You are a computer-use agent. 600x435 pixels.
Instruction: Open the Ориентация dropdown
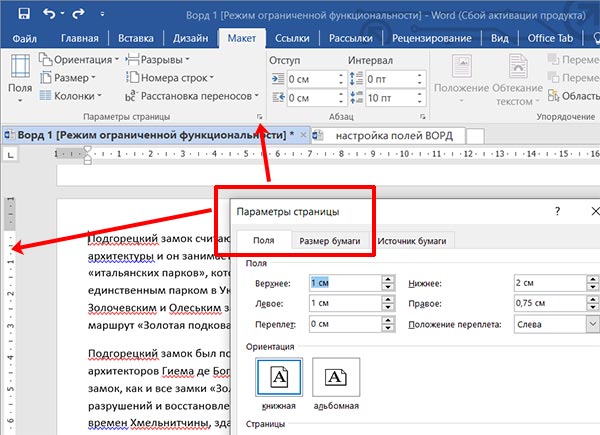79,60
